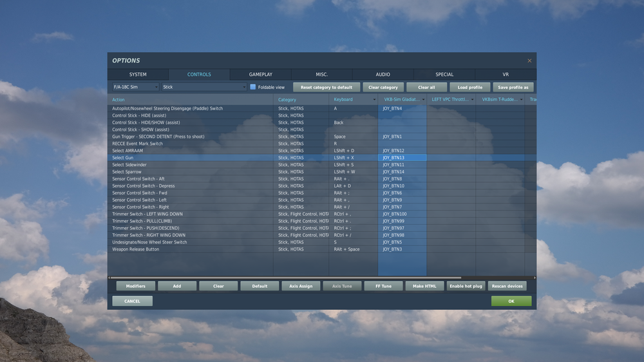Viewport: 644px width, 362px height.
Task: Select the Autopilot/Nosewheel Steering Disengage row
Action: [x=322, y=108]
